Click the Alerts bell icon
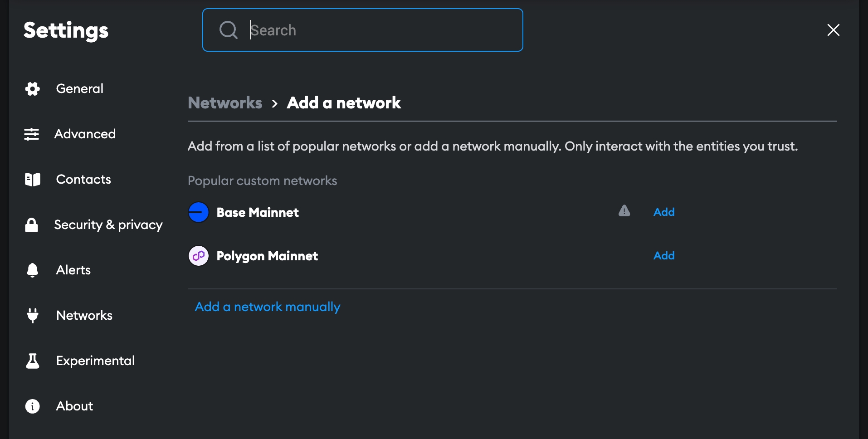This screenshot has height=439, width=868. [x=32, y=270]
